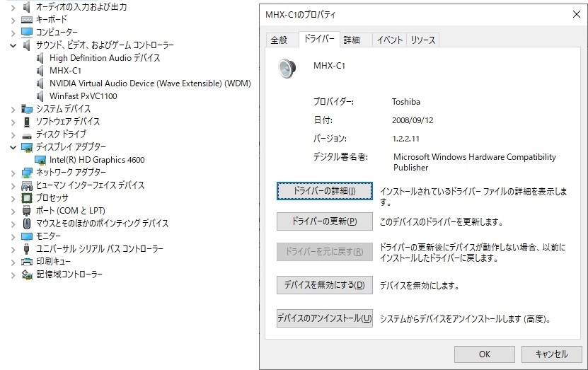Expand the system devices node

click(x=13, y=109)
